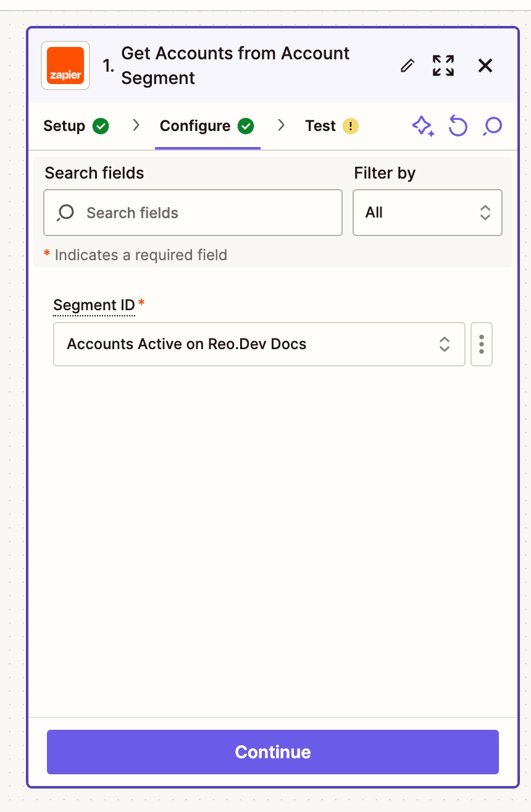Image resolution: width=531 pixels, height=812 pixels.
Task: Select the Configure tab
Action: [x=195, y=126]
